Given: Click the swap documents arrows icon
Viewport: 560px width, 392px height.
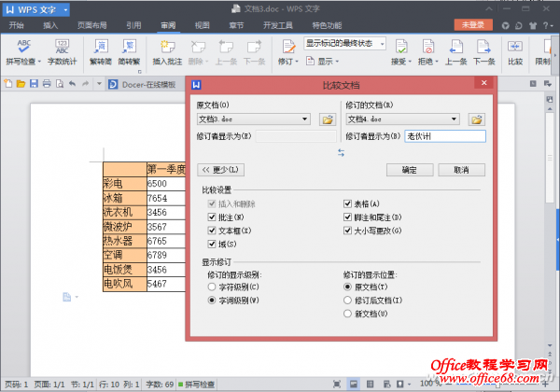Looking at the screenshot, I should coord(341,152).
